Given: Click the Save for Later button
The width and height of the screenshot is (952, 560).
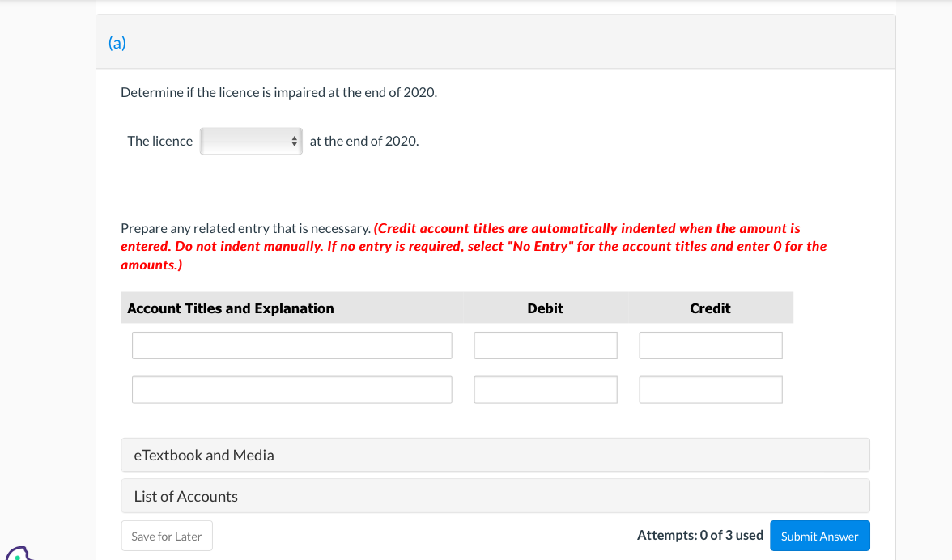Looking at the screenshot, I should click(x=167, y=535).
